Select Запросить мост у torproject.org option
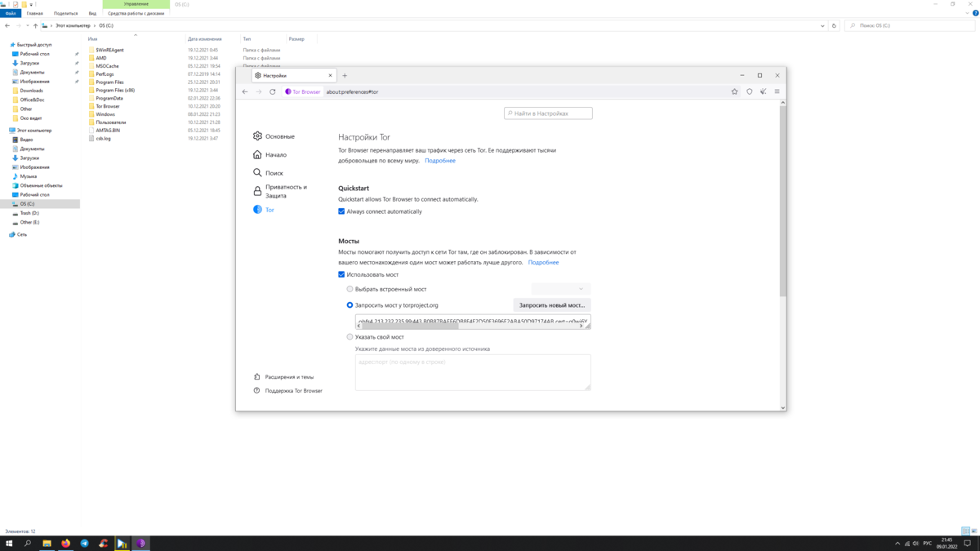This screenshot has width=980, height=551. [x=350, y=305]
